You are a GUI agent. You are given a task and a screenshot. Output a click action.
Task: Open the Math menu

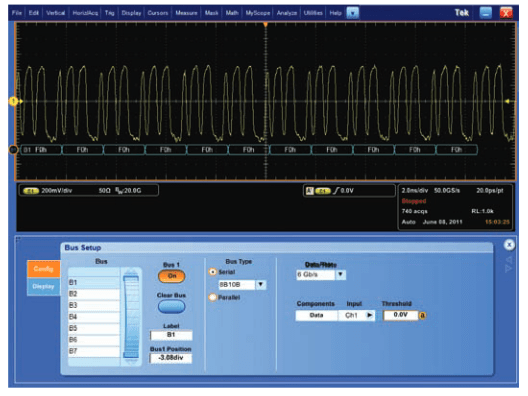coord(232,13)
